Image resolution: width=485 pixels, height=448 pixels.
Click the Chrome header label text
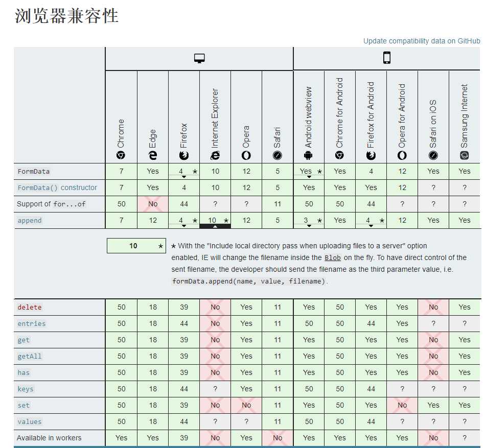(x=121, y=133)
